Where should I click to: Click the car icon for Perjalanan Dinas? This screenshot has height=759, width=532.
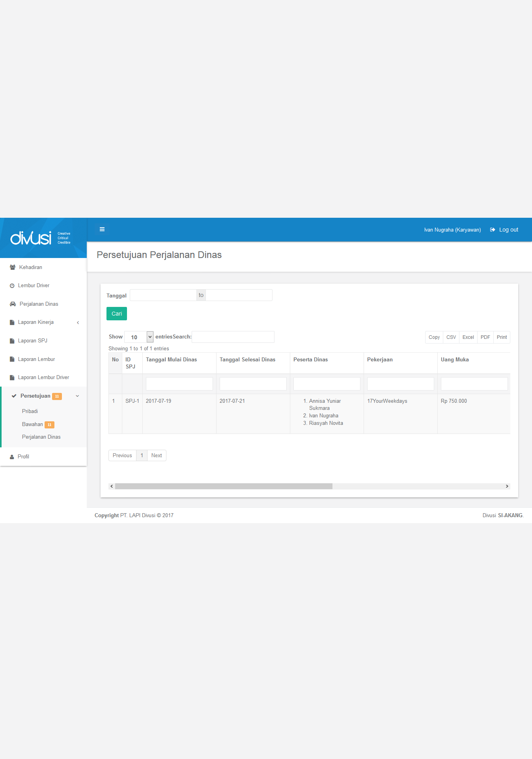[13, 304]
